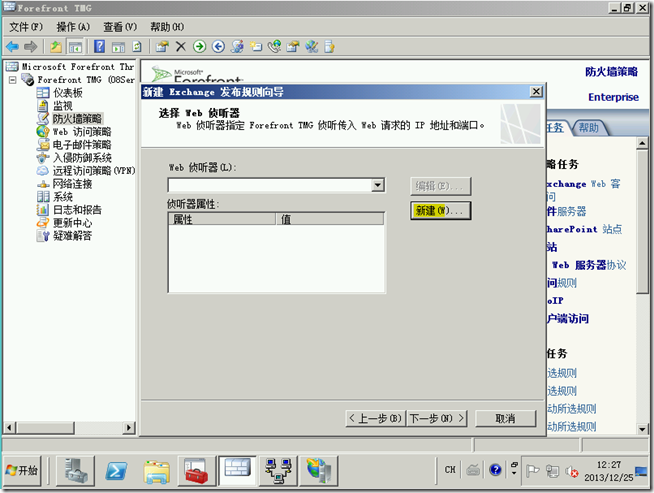The height and width of the screenshot is (493, 654).
Task: Click the Delete X toolbar icon
Action: click(x=181, y=46)
